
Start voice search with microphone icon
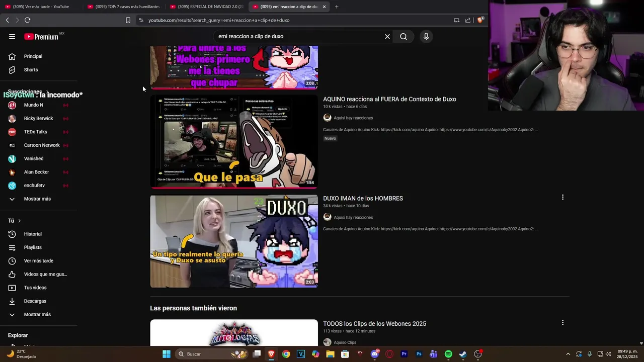point(426,36)
